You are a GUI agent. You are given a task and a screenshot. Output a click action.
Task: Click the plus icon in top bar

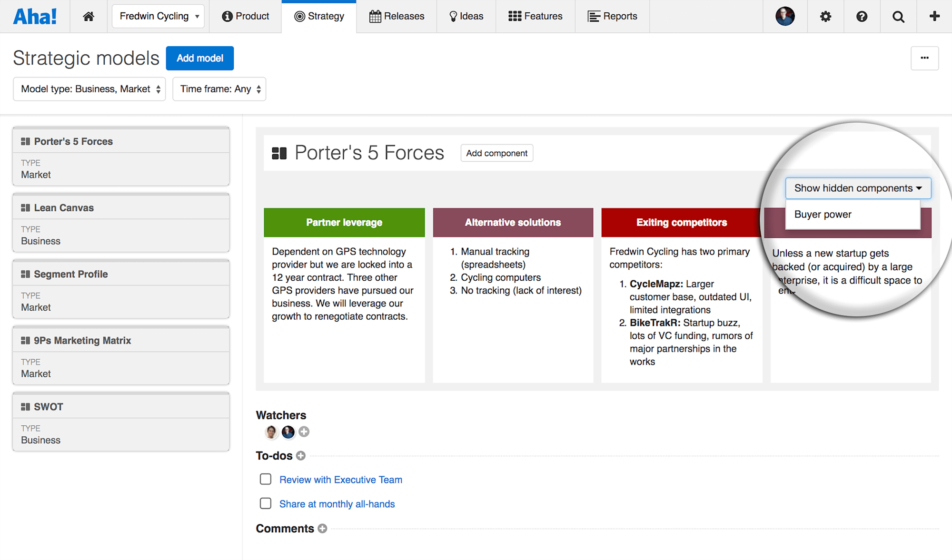point(934,16)
